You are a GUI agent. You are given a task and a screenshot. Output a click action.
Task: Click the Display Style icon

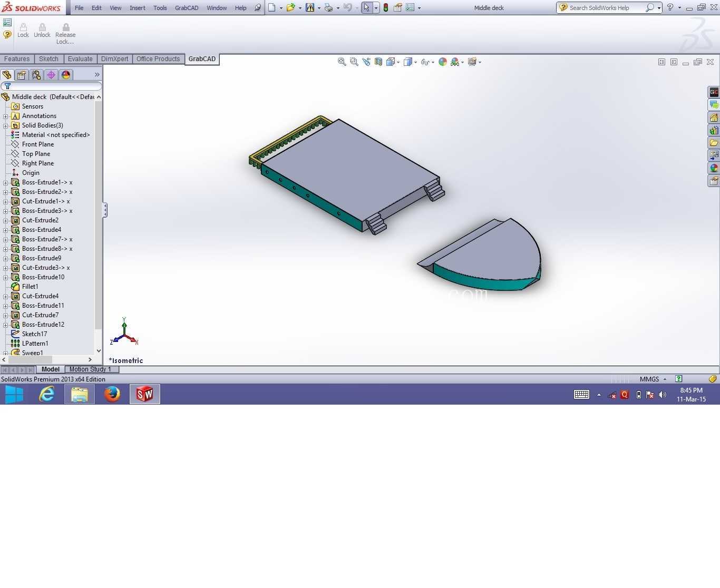(x=407, y=62)
